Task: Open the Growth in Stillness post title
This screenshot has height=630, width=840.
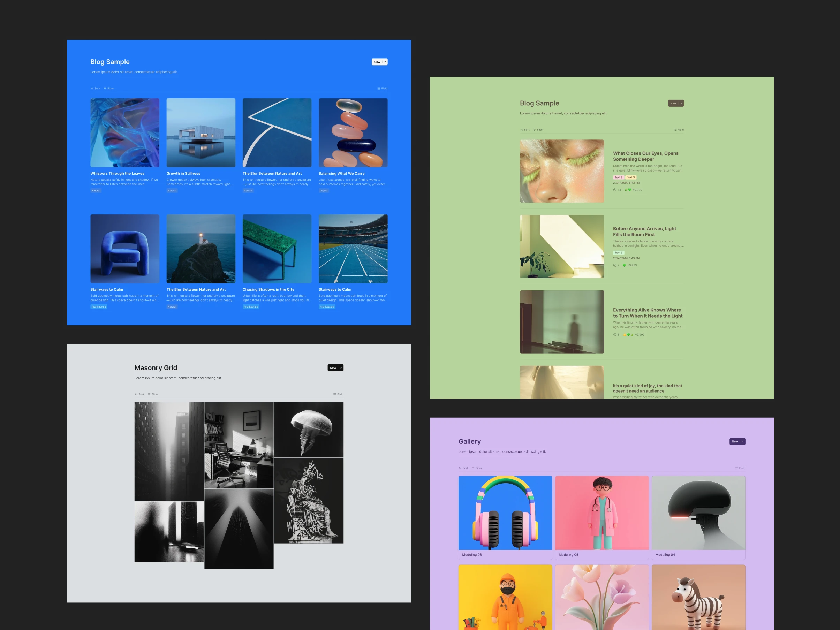Action: coord(183,174)
